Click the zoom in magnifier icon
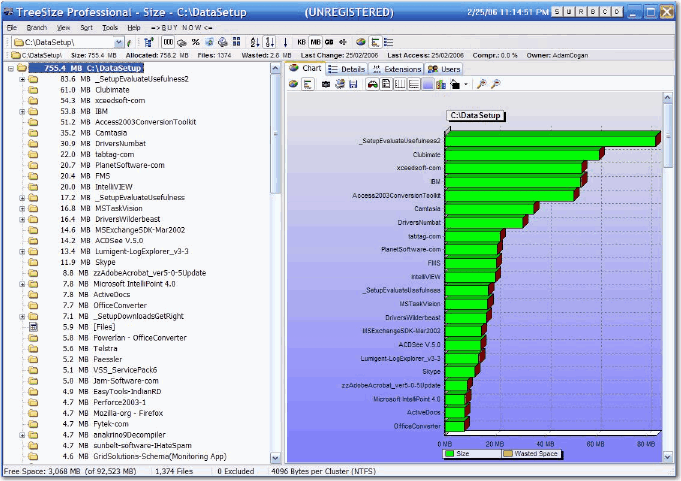 [482, 85]
